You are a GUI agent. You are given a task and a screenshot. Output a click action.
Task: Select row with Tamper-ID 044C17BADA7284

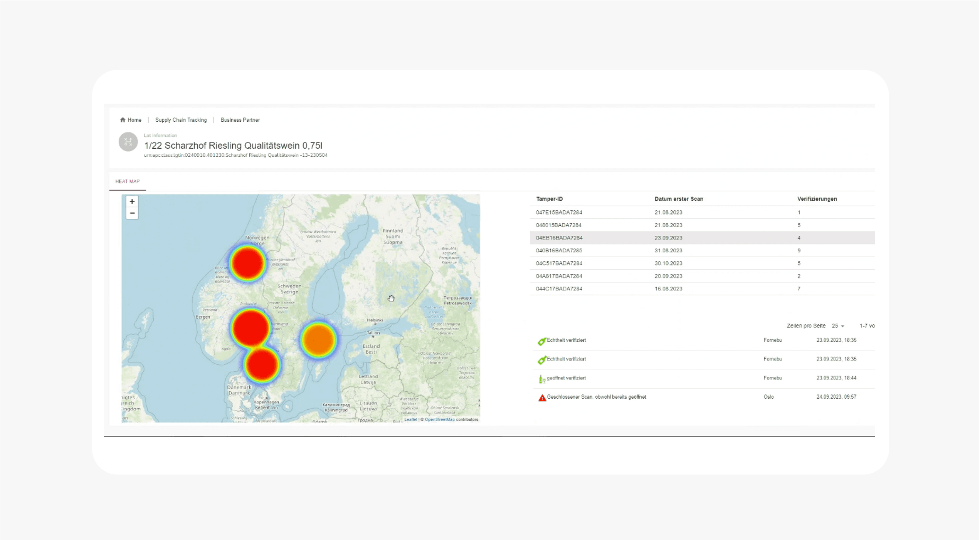[559, 288]
